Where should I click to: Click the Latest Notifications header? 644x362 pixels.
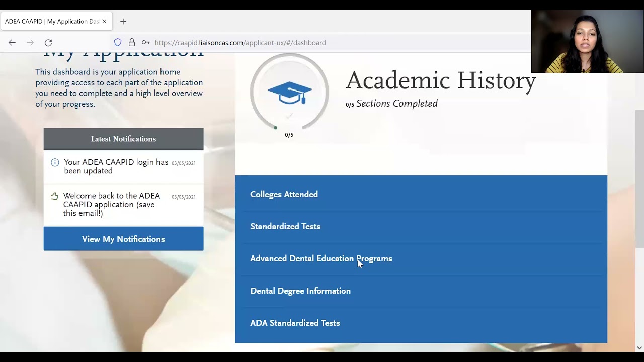(x=123, y=139)
